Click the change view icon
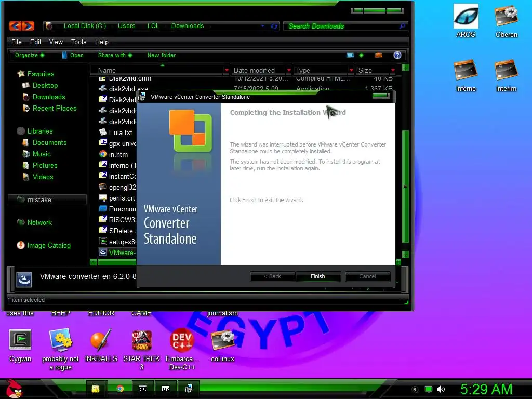 (350, 55)
